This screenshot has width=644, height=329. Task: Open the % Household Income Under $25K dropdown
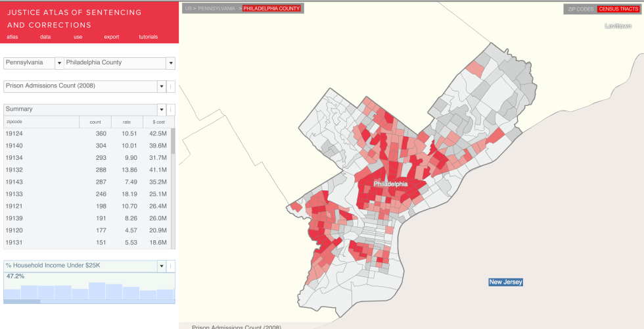click(x=162, y=266)
